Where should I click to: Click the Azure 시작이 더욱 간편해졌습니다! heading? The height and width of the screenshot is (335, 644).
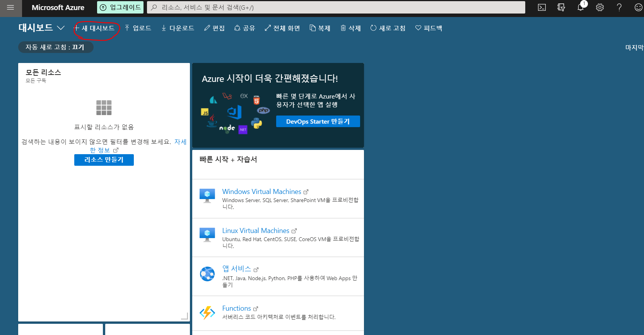click(x=270, y=78)
